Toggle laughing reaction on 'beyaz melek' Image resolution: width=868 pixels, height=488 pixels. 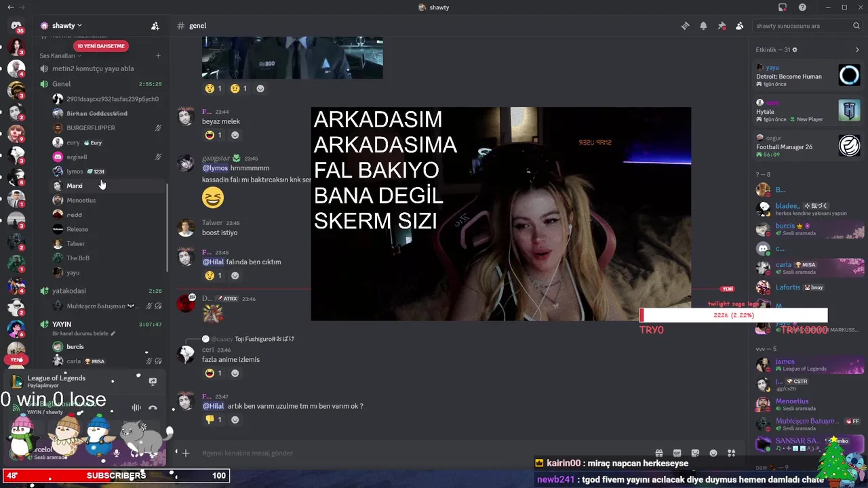214,135
